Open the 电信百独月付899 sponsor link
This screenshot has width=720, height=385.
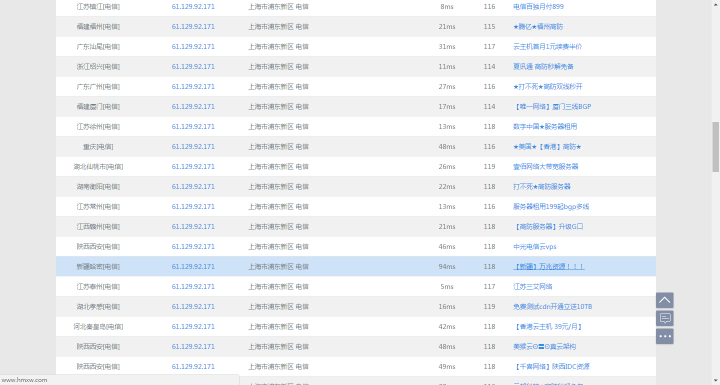click(x=538, y=7)
